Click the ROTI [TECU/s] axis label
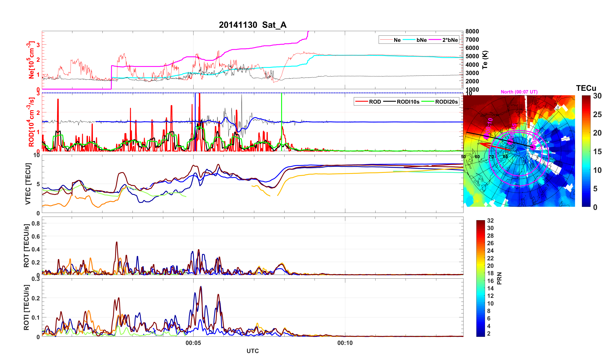 tap(26, 307)
